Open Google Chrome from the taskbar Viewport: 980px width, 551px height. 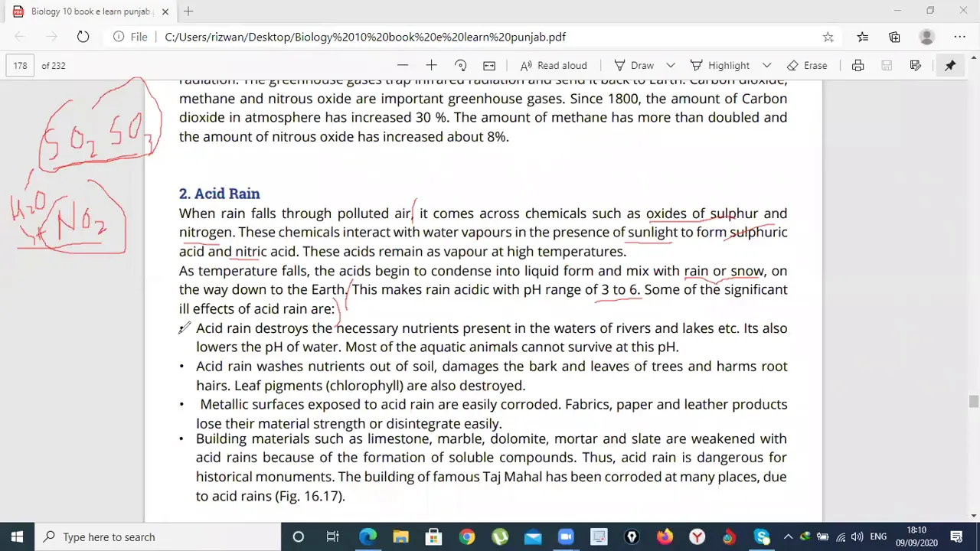(x=466, y=537)
